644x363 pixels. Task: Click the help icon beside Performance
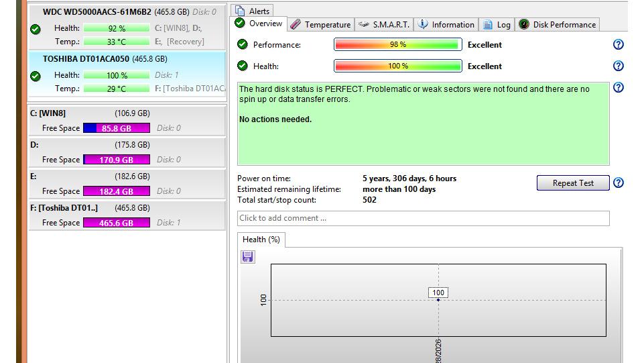(x=618, y=44)
